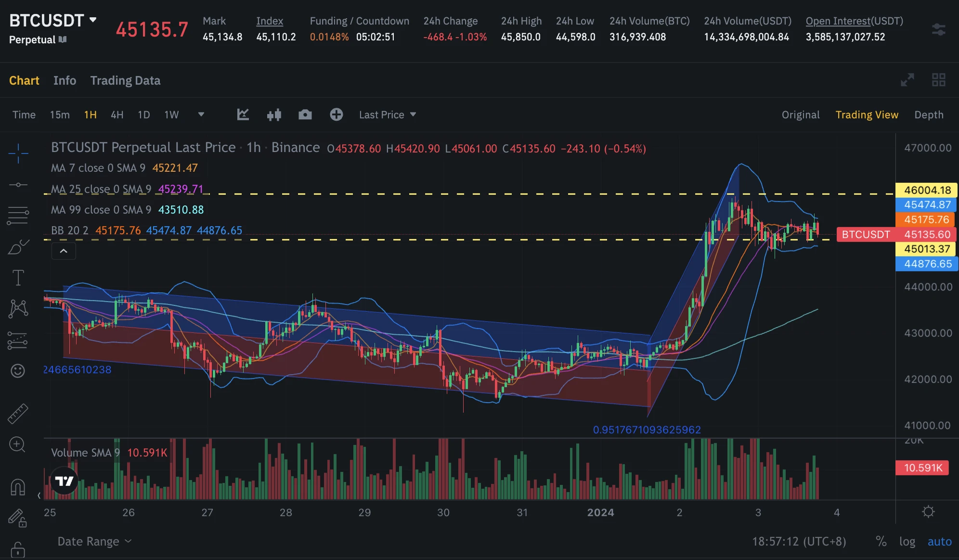Toggle logarithmic price scale
Screen dimensions: 959x560
click(x=908, y=541)
